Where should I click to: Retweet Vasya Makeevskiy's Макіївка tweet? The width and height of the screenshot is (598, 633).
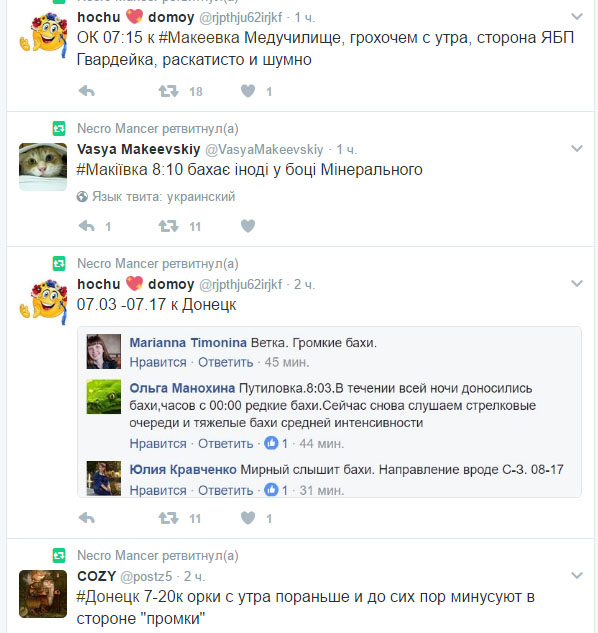[x=168, y=226]
